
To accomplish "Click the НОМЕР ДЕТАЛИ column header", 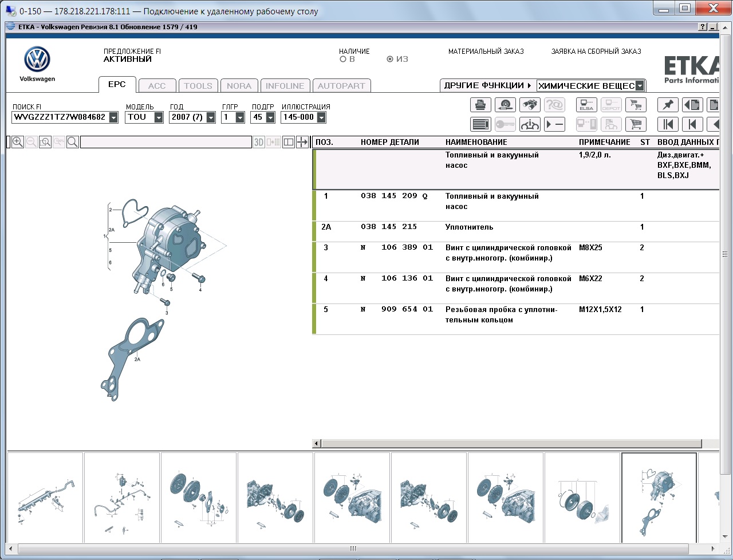I will tap(390, 142).
